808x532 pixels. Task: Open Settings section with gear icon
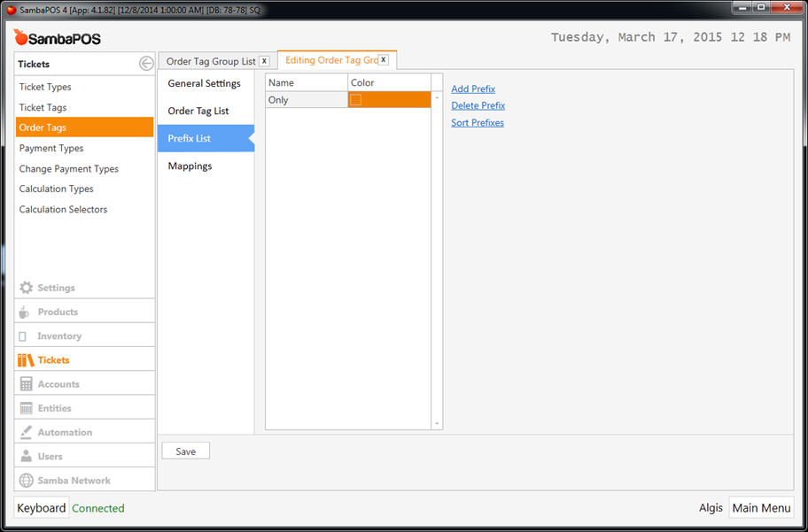click(x=27, y=288)
